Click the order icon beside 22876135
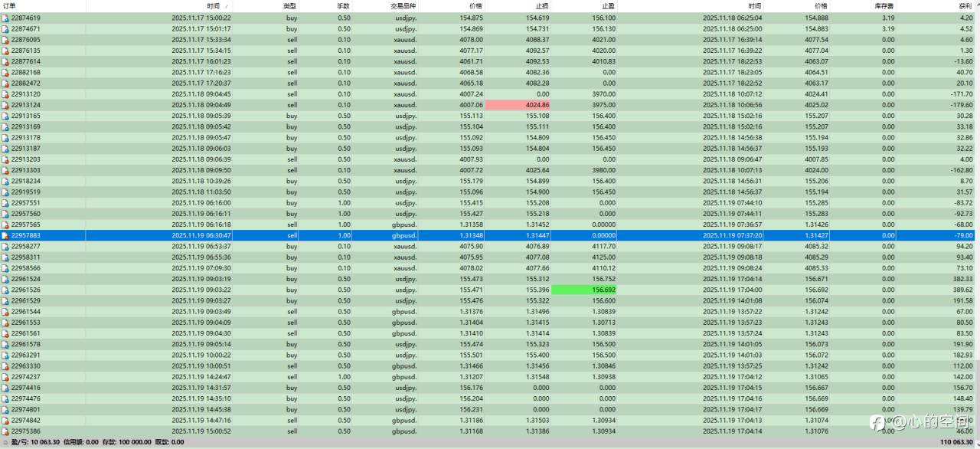Viewport: 980px width, 449px height. (x=5, y=51)
